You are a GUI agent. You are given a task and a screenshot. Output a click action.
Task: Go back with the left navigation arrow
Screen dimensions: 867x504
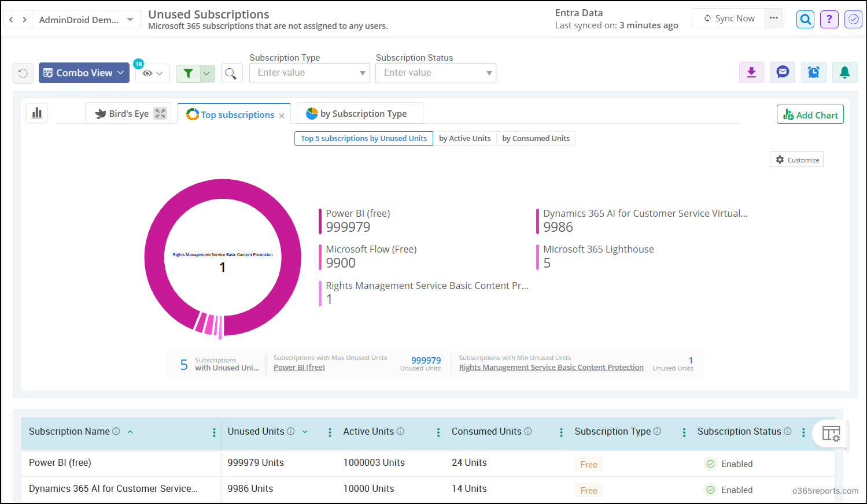coord(11,20)
